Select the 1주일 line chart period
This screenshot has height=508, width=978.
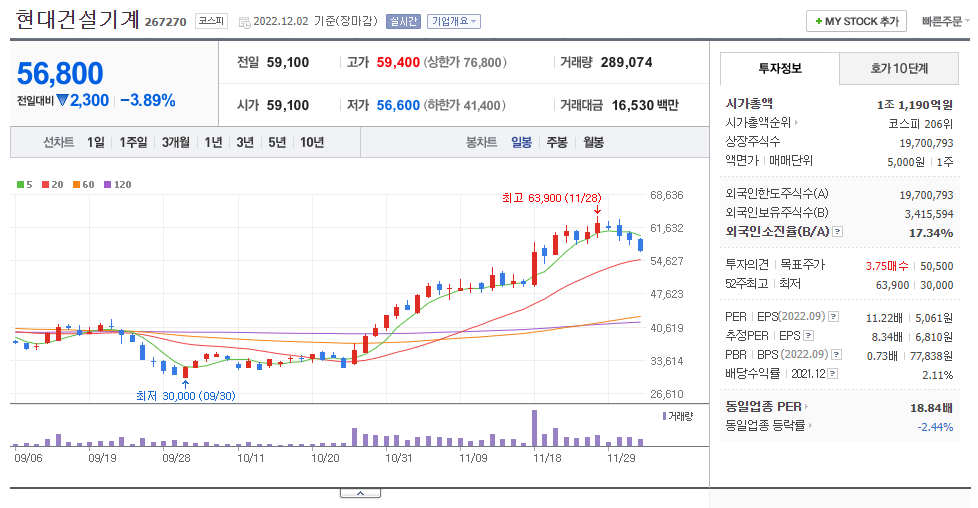(x=133, y=142)
